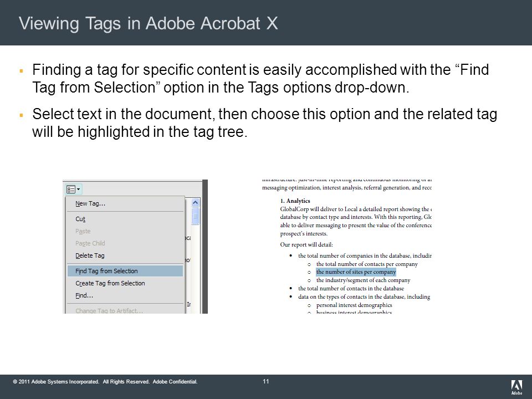
Task: Click 'personal interest demographics' bullet
Action: coord(354,305)
